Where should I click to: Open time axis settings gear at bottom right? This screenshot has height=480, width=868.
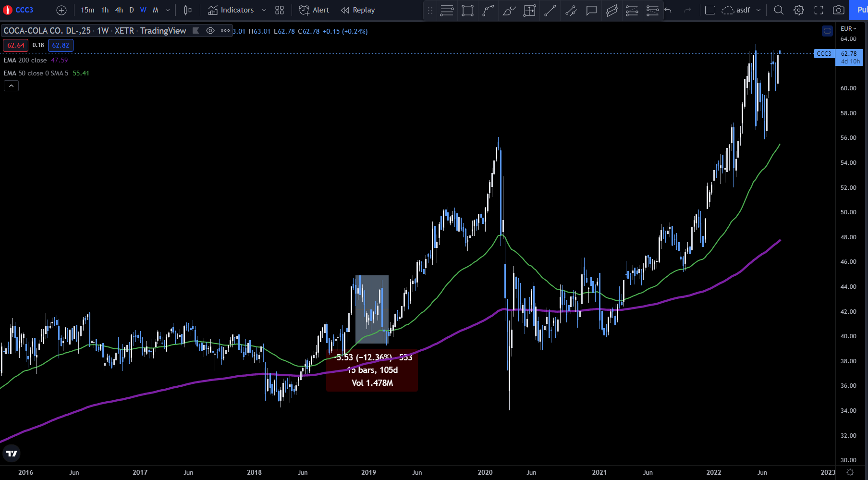point(850,472)
